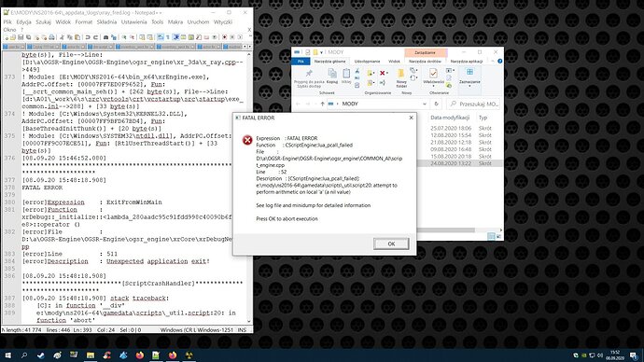Click the Open file icon in Notepad++ toolbar
Viewport: 644px width, 362px height.
pyautogui.click(x=12, y=37)
